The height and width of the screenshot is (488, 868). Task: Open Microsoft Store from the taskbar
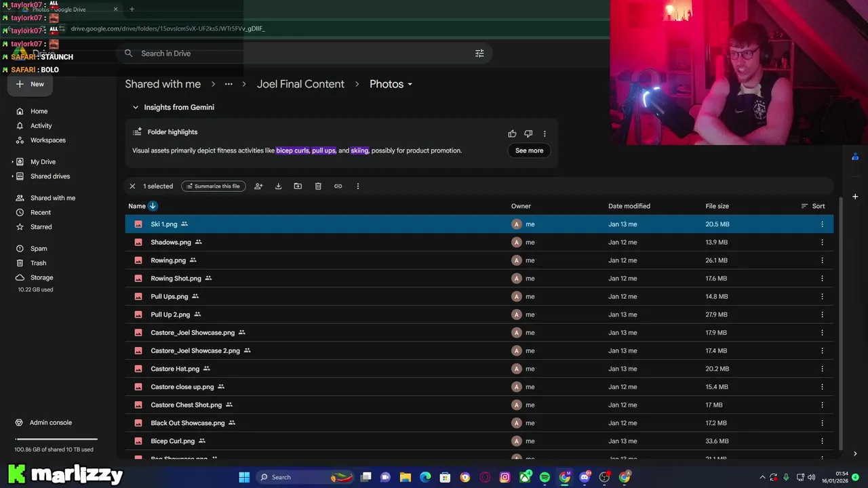[x=445, y=477]
